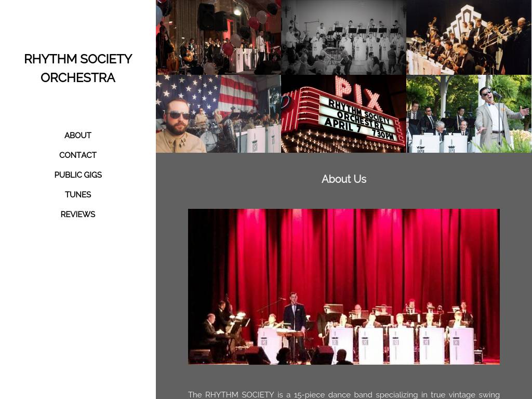
Task: Click the paragraph starting 'The RHYTHM SOCIETY'
Action: click(344, 395)
